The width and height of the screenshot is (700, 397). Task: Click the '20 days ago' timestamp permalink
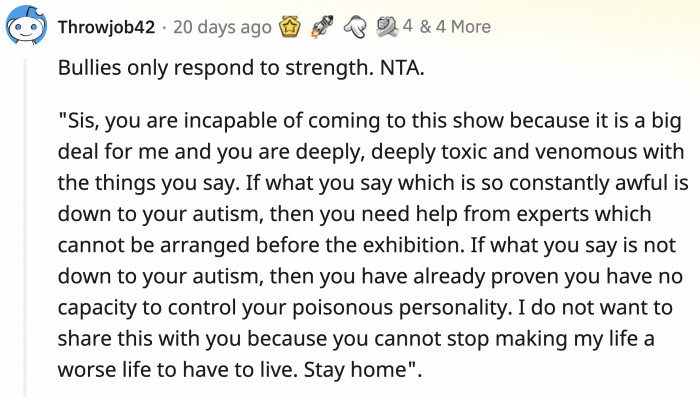[222, 27]
